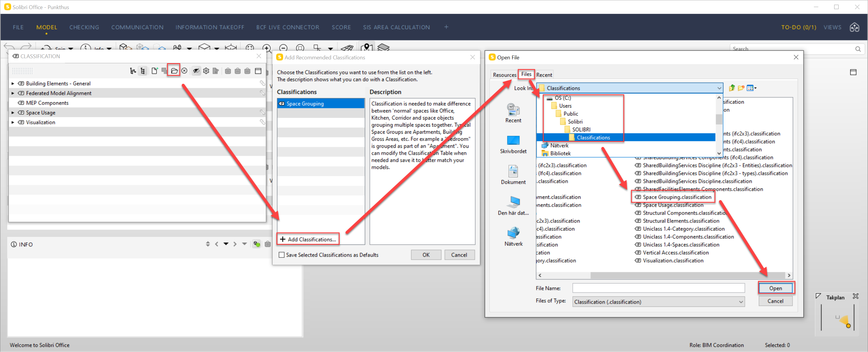Click the Nätverk shortcut in sidebar
Screen dimensions: 868x352
pos(513,237)
